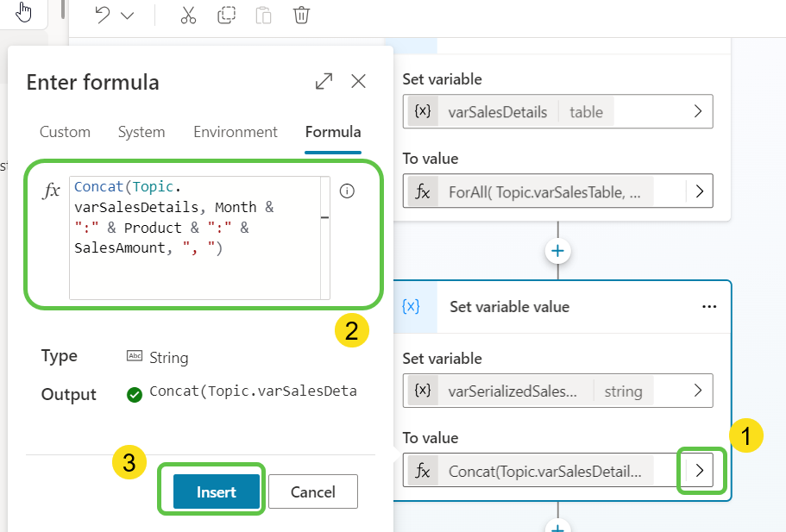Click the Paste clipboard icon

click(264, 16)
